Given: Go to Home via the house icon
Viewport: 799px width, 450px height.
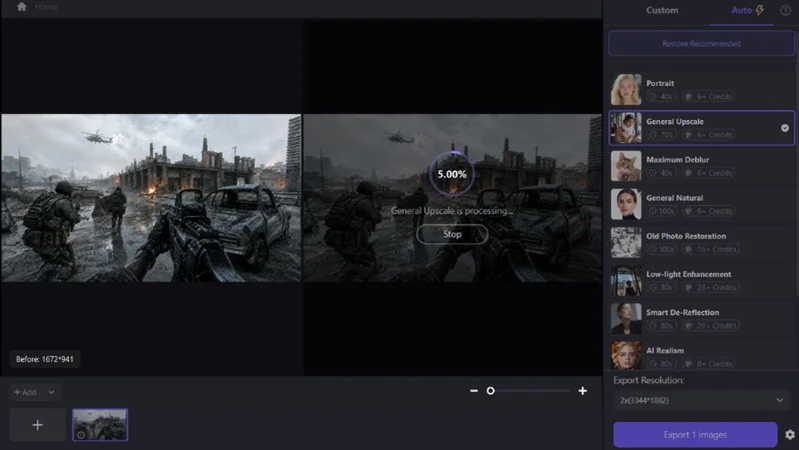Looking at the screenshot, I should coord(21,7).
